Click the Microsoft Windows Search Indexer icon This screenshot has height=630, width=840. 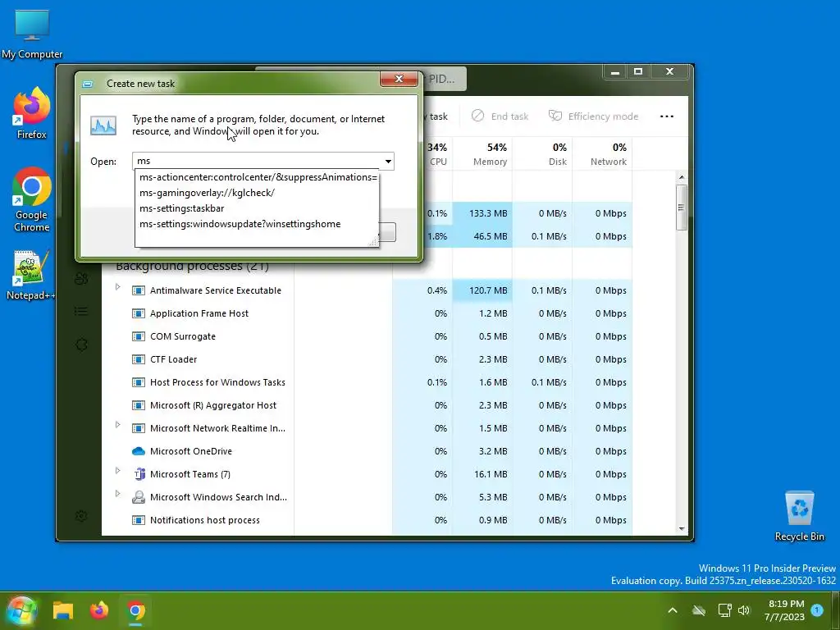pos(138,497)
